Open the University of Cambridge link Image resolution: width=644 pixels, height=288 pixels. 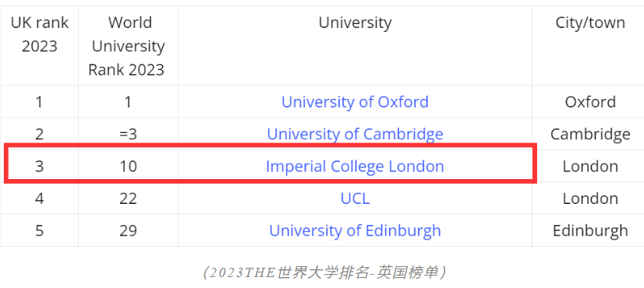[355, 134]
